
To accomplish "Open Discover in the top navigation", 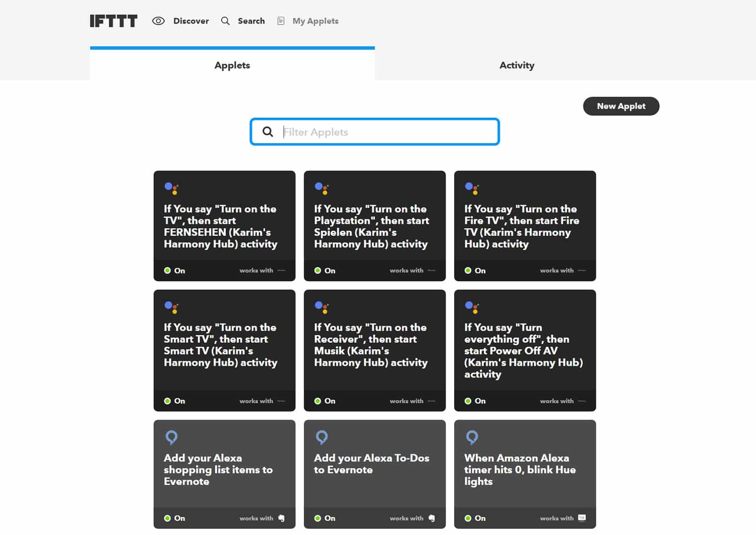I will point(191,21).
